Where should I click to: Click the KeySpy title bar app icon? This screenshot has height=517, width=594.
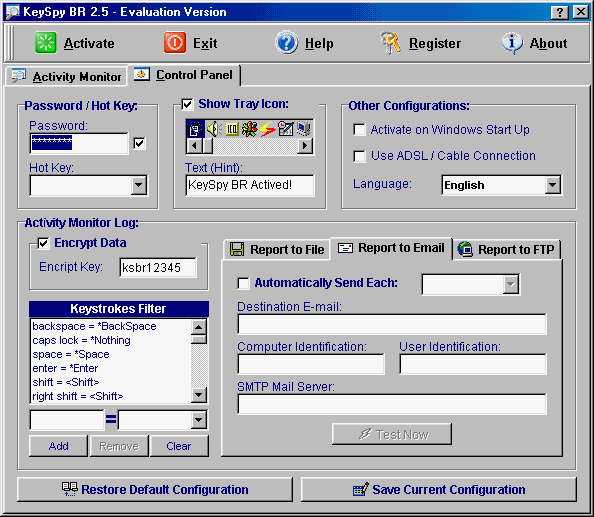13,12
